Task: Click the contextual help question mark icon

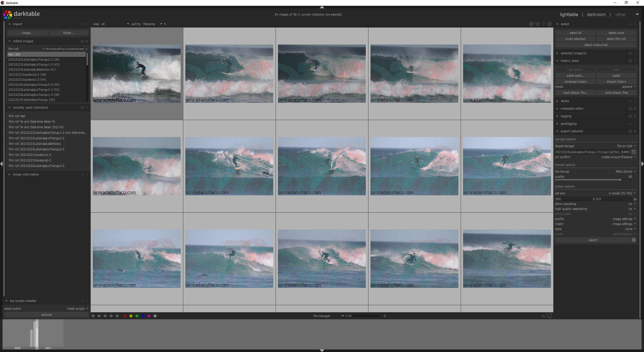Action: (544, 24)
